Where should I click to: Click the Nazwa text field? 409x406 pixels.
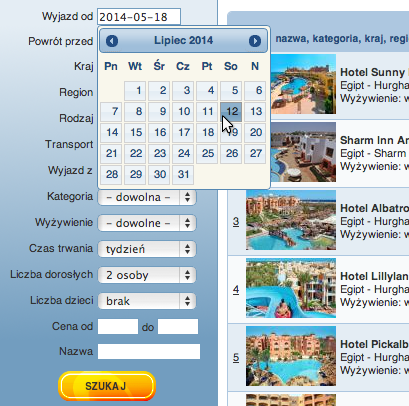tap(149, 352)
